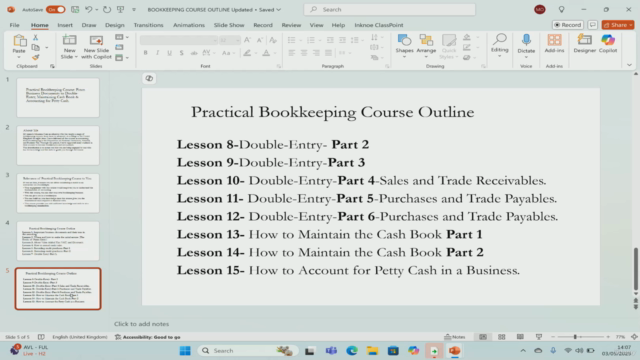This screenshot has width=640, height=360.
Task: Open the font name combo box
Action: [178, 40]
